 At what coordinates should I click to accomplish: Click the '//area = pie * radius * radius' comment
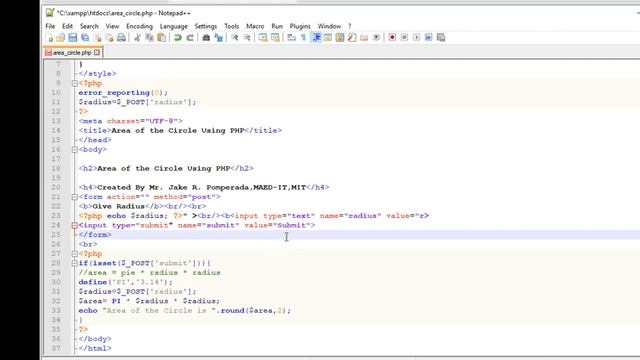pyautogui.click(x=149, y=273)
